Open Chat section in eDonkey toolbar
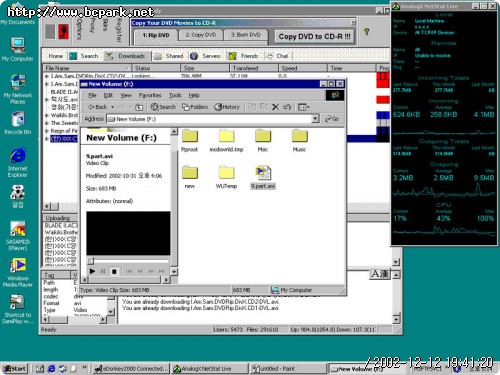500x375 pixels. tap(278, 56)
